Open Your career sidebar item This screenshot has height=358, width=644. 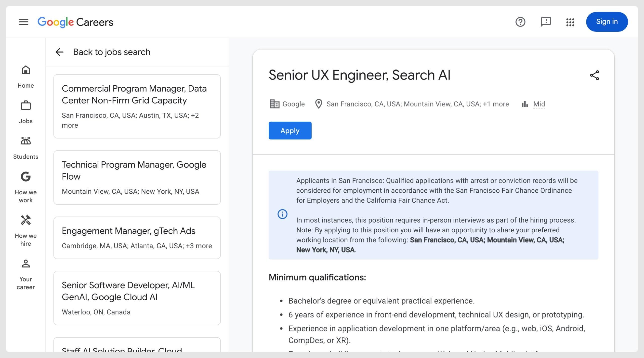tap(26, 274)
